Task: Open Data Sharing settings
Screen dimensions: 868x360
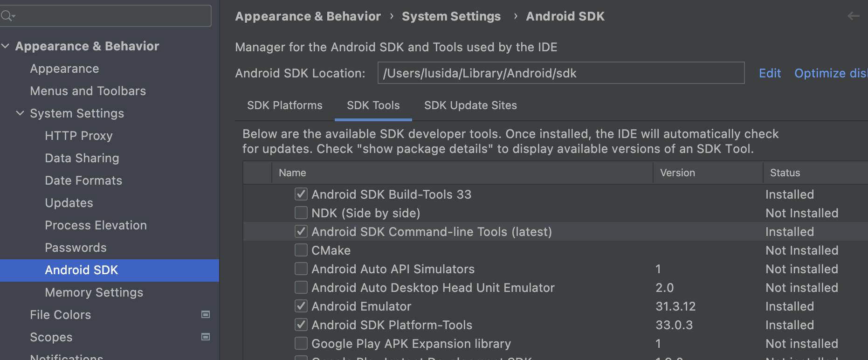Action: 82,158
